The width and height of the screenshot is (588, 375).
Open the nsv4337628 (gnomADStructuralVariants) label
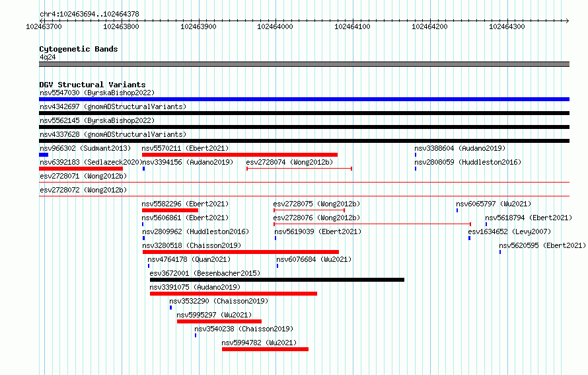coord(113,134)
